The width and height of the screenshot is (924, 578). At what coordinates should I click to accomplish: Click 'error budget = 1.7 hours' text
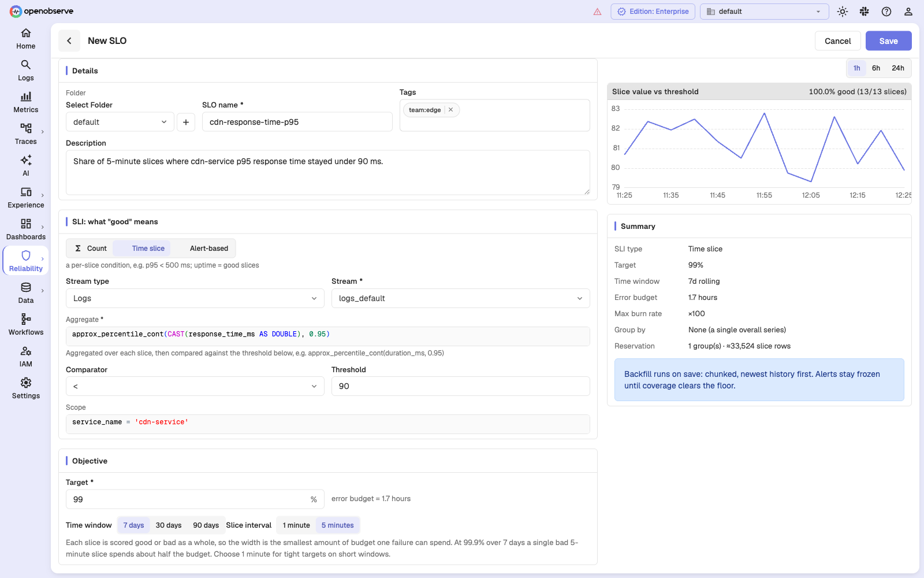point(371,499)
